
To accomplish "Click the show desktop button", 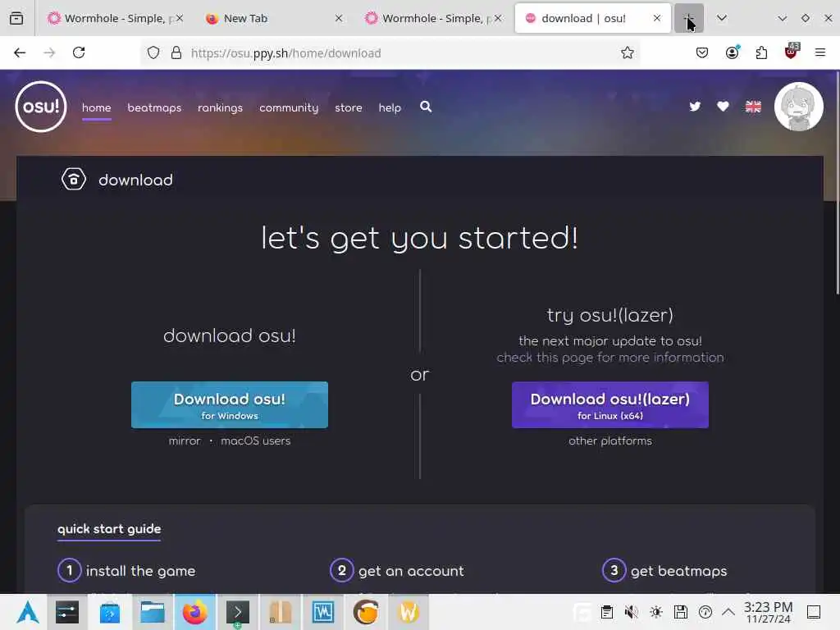I will pos(814,612).
